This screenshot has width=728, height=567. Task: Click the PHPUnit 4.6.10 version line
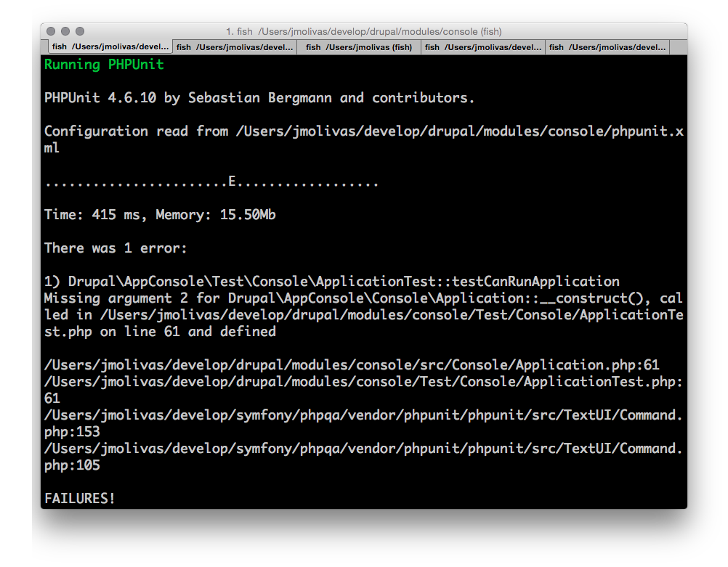tap(259, 98)
